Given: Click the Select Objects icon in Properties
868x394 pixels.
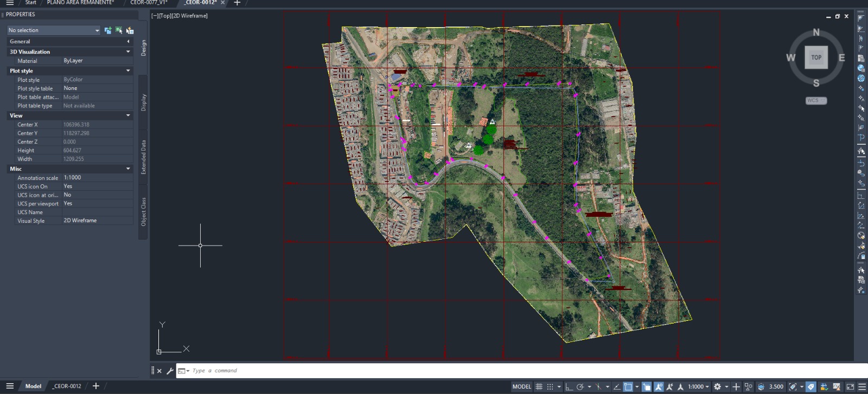Looking at the screenshot, I should tap(119, 30).
